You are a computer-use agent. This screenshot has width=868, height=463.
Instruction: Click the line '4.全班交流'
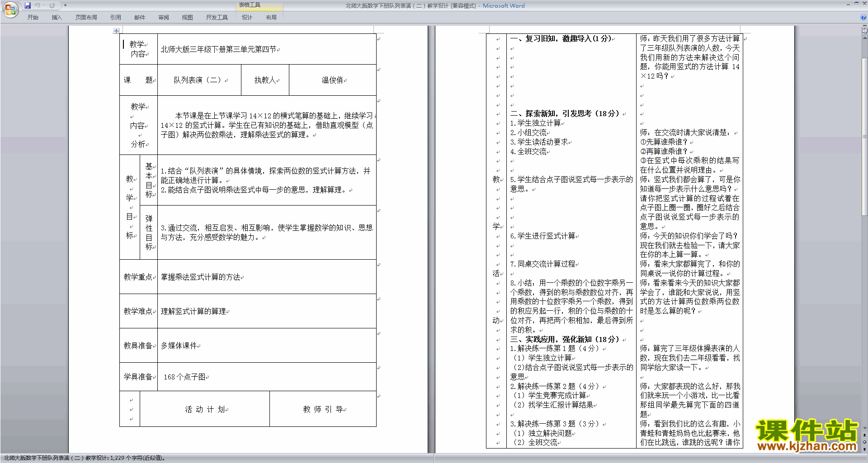pyautogui.click(x=528, y=152)
